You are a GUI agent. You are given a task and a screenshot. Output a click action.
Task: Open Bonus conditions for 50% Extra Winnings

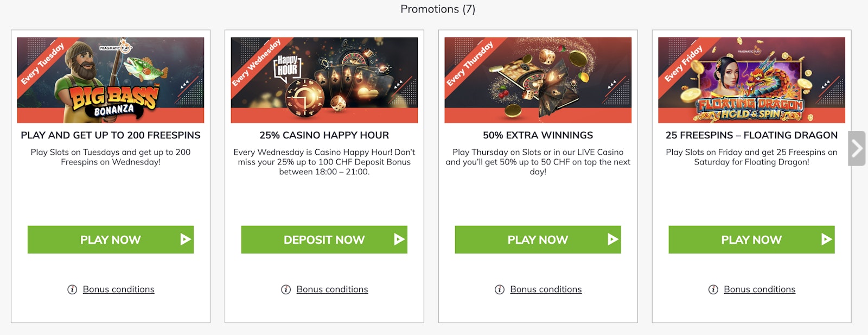(546, 290)
